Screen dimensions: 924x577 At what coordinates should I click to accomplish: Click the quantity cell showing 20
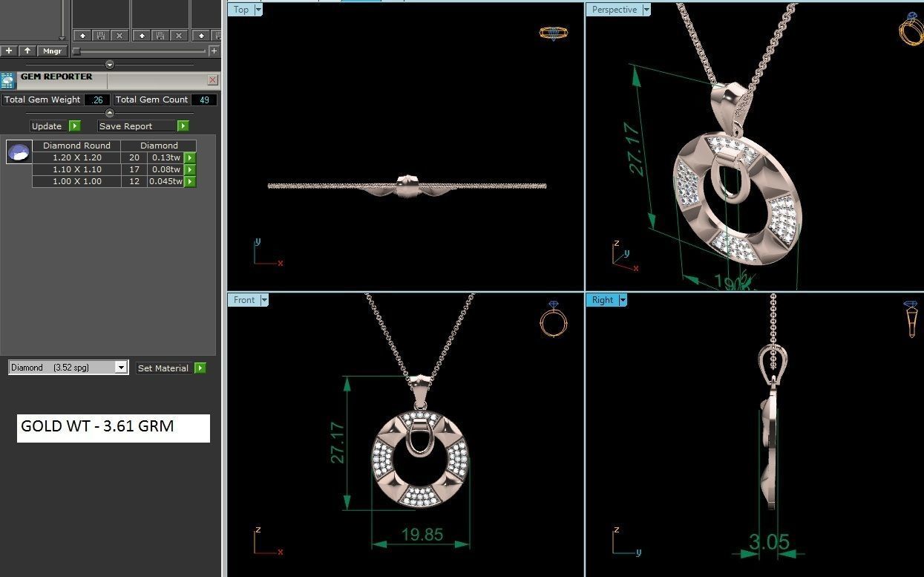tap(134, 157)
